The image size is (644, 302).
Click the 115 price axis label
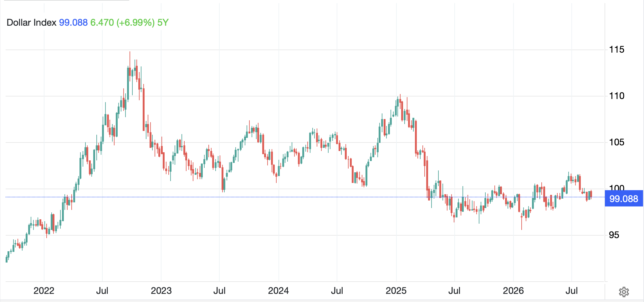[616, 49]
